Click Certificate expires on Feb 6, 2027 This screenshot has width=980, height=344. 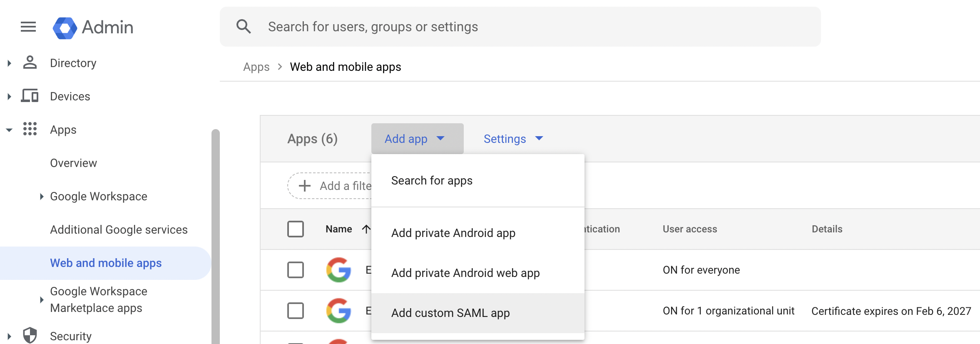[891, 311]
